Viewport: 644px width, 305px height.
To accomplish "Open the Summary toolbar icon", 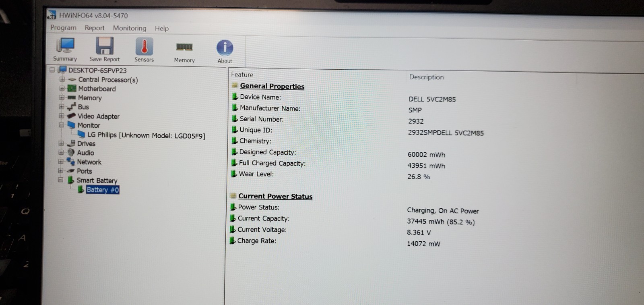I will pos(65,46).
